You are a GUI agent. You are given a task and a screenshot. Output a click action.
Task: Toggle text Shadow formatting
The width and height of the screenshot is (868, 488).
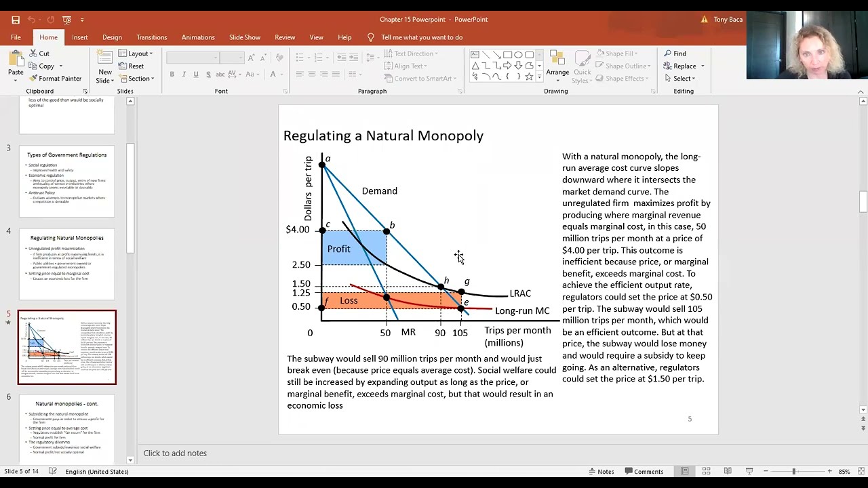[x=208, y=75]
